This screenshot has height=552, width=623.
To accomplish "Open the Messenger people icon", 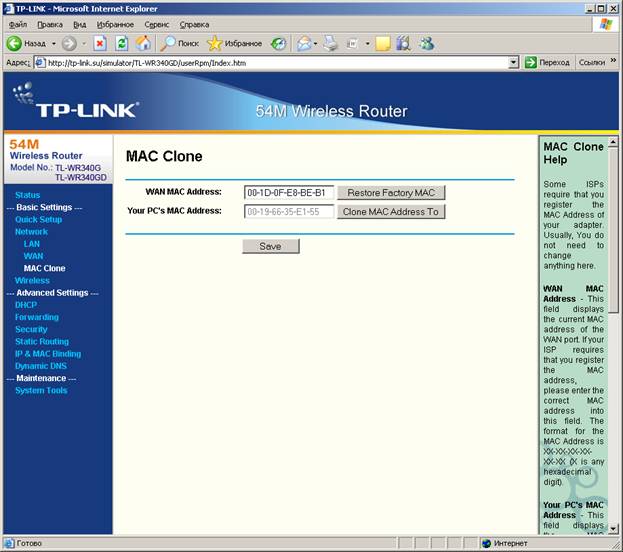I will pos(426,43).
